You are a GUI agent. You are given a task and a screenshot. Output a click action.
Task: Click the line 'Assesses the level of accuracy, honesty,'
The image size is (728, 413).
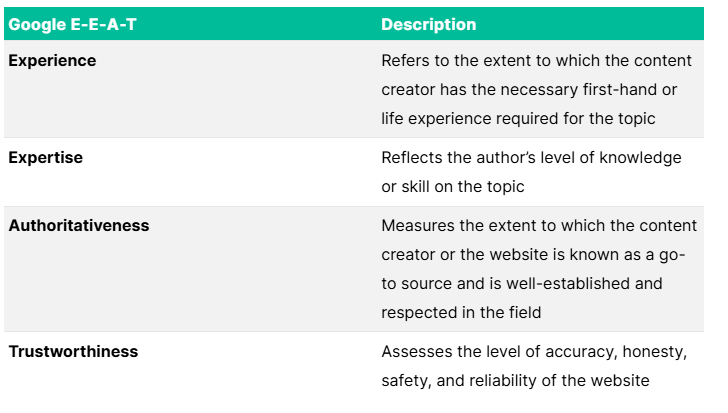click(x=531, y=352)
